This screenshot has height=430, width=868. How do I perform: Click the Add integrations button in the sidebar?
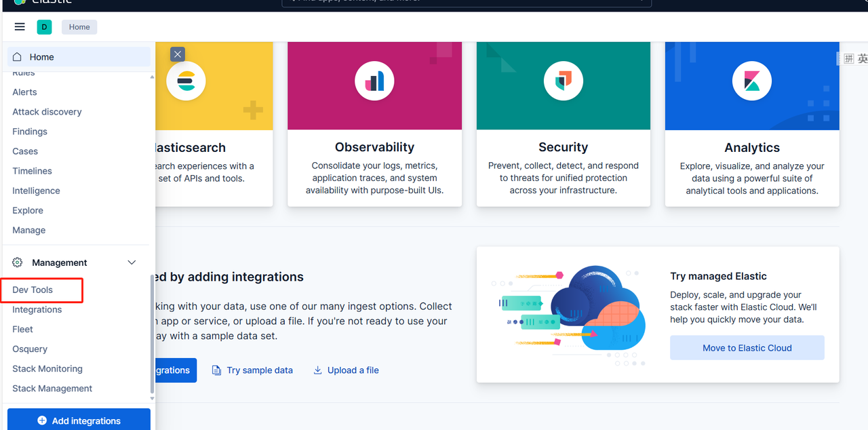click(x=79, y=420)
